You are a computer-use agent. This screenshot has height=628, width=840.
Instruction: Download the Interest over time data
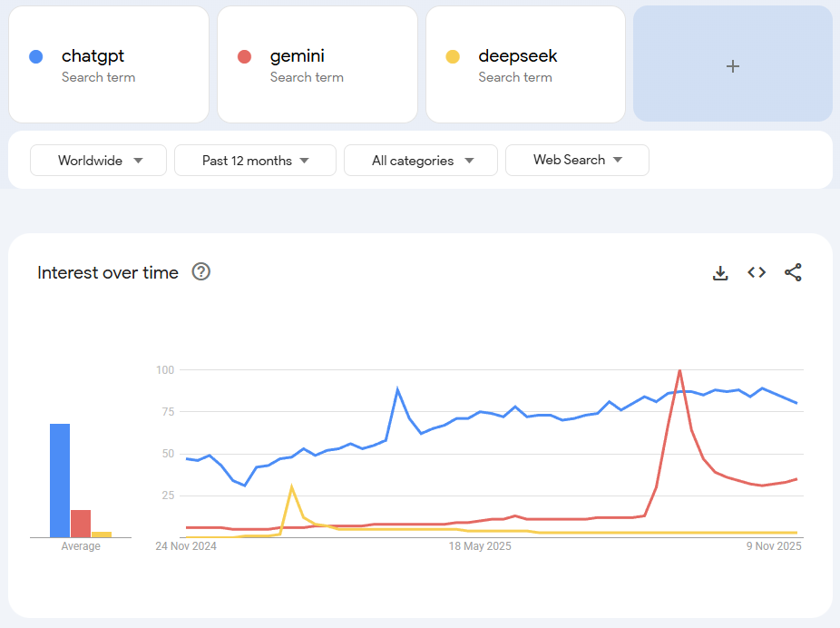pyautogui.click(x=720, y=273)
